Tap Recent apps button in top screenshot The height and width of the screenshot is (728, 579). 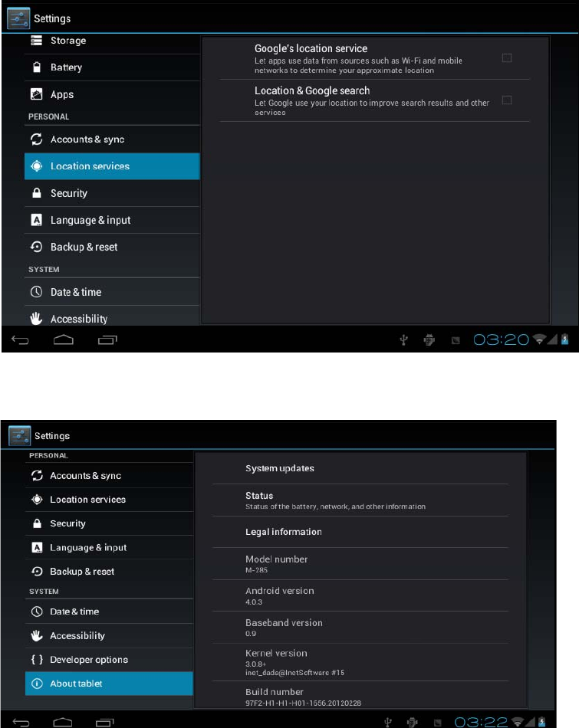click(107, 340)
